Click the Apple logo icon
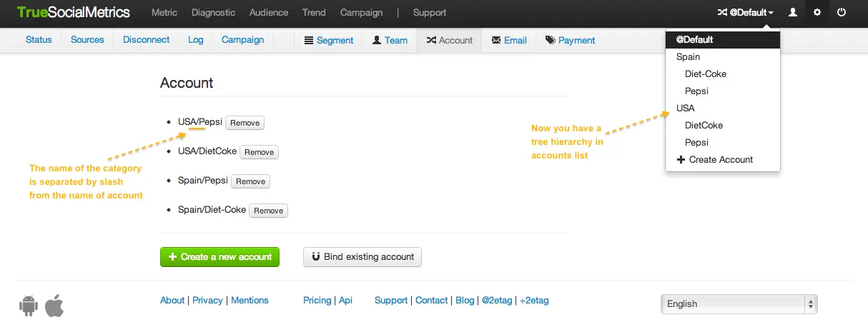 [54, 305]
